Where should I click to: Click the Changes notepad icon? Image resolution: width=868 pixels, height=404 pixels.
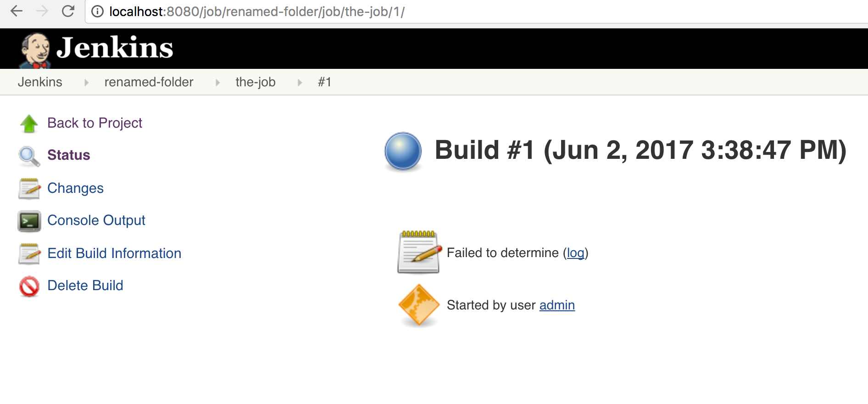coord(29,189)
